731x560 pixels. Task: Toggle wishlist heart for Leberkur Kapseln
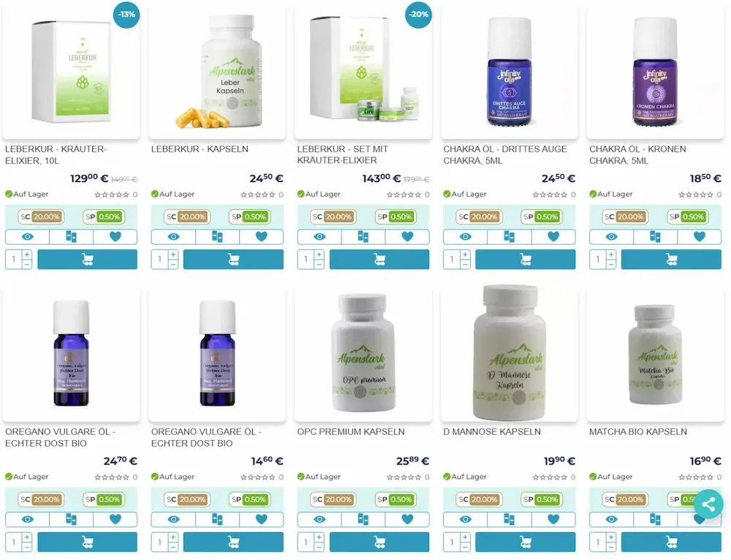tap(261, 237)
